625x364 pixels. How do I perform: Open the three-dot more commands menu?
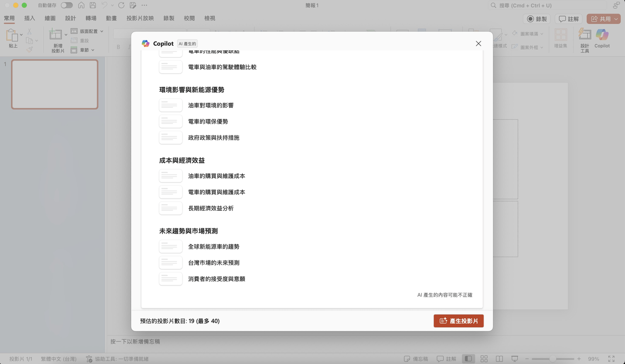[x=144, y=5]
